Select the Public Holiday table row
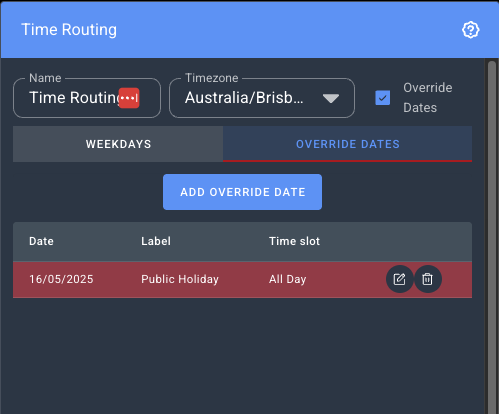499x414 pixels. (x=242, y=279)
